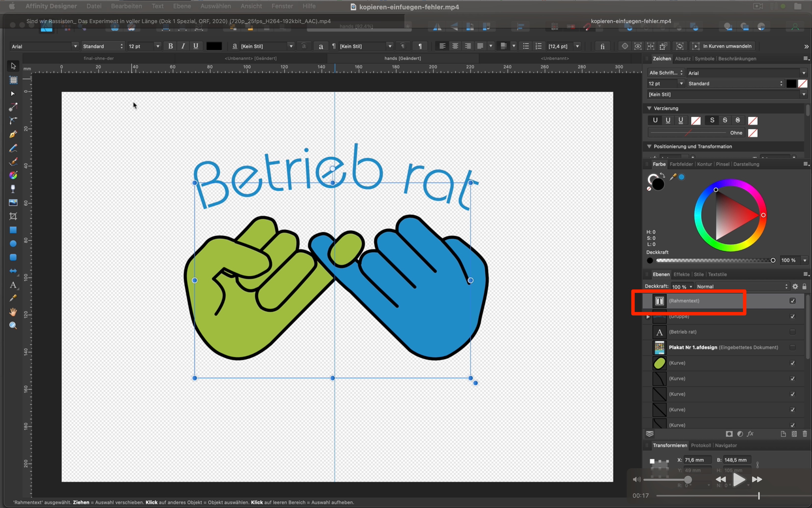Lock layer with padlock icon
This screenshot has height=508, width=812.
[x=804, y=287]
